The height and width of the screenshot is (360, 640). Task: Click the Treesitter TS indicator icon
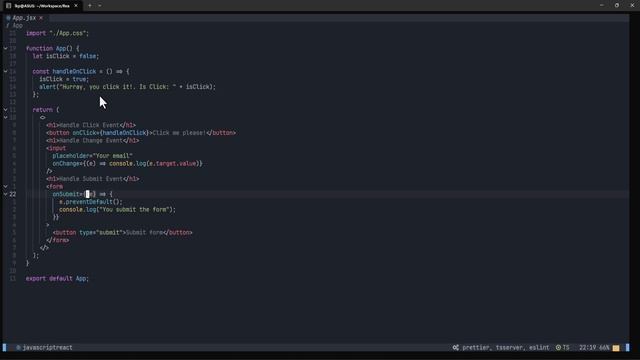558,347
